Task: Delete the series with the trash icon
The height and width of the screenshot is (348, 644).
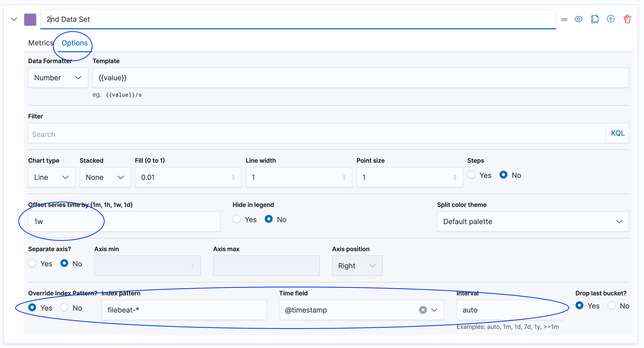Action: pyautogui.click(x=627, y=19)
